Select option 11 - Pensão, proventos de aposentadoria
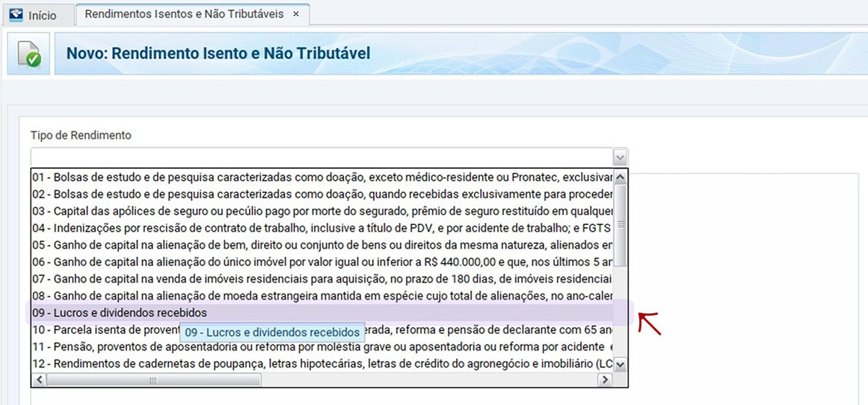 pos(322,347)
